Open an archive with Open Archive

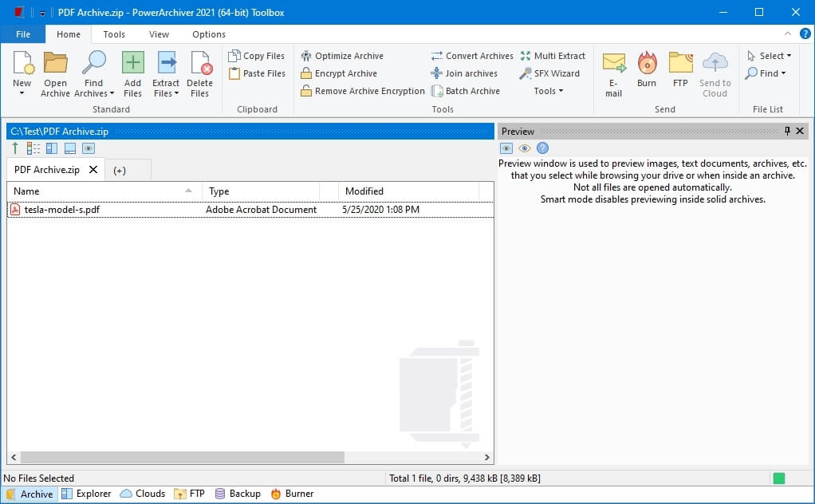click(x=55, y=74)
